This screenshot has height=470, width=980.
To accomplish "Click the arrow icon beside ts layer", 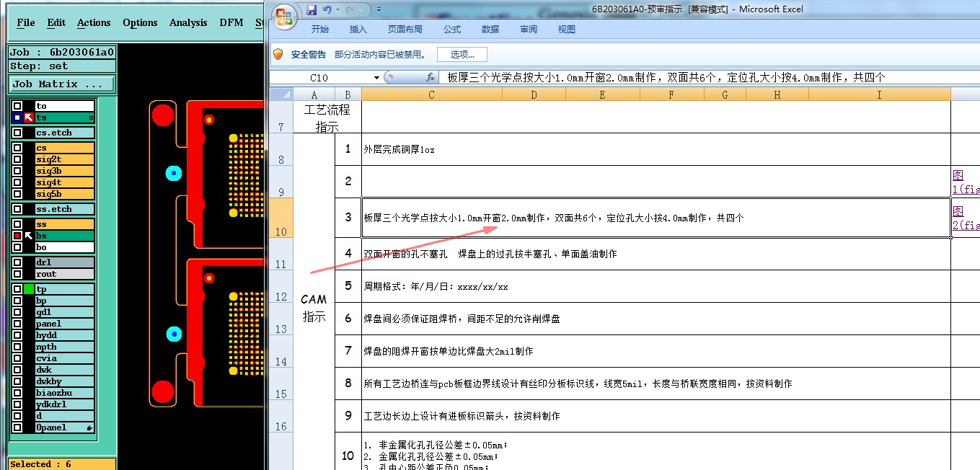I will point(29,117).
